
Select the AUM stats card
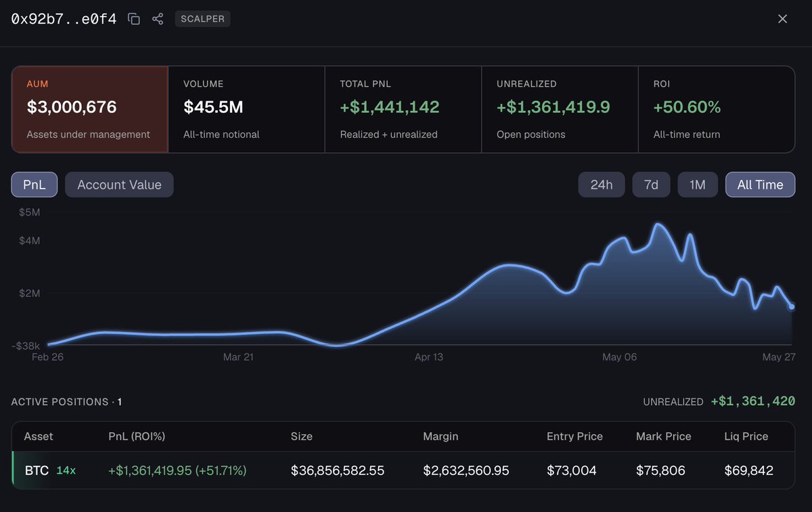[x=89, y=109]
